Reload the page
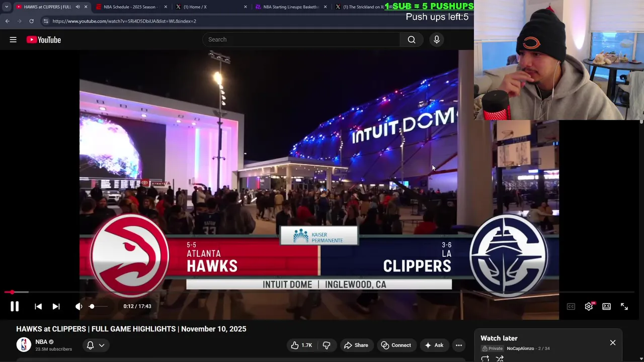 (31, 21)
